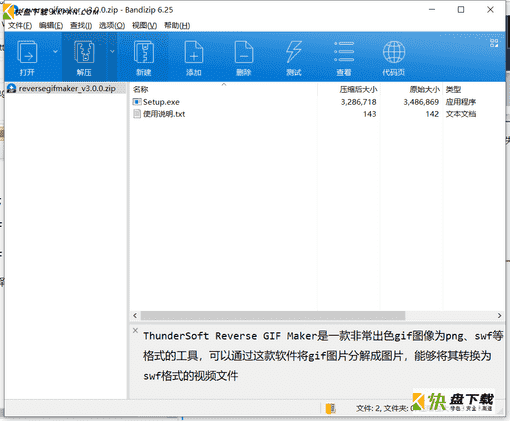This screenshot has height=421, width=510.
Task: Open the 视图(V) menu
Action: (x=144, y=26)
